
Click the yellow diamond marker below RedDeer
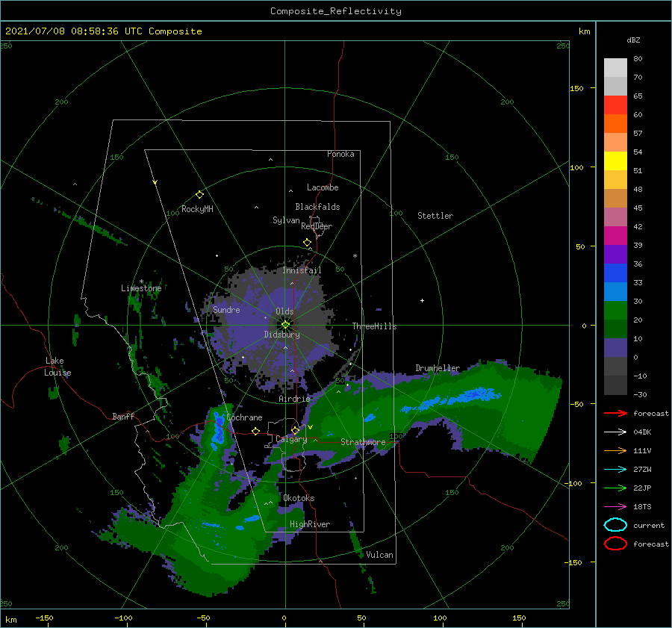tap(308, 243)
